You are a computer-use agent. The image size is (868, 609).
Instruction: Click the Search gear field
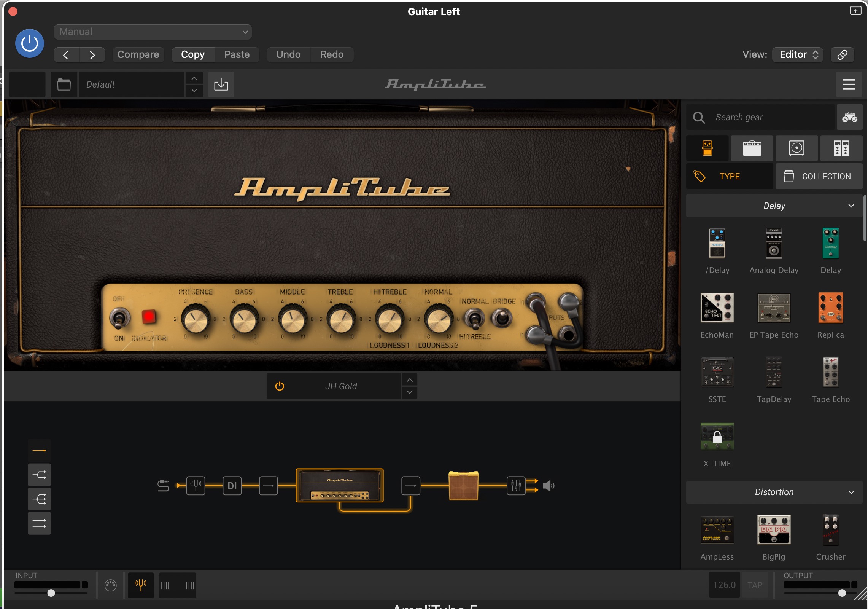pyautogui.click(x=761, y=117)
